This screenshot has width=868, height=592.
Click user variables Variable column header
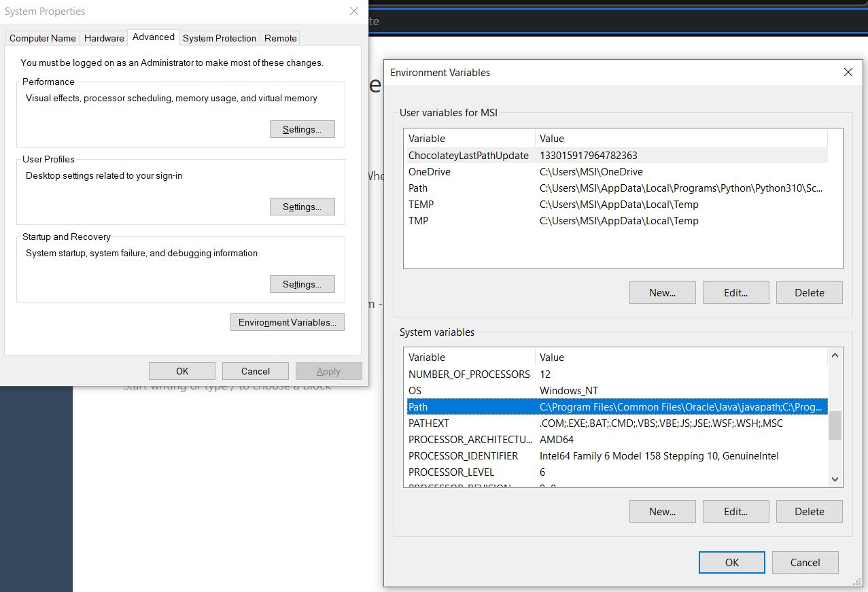click(x=470, y=139)
